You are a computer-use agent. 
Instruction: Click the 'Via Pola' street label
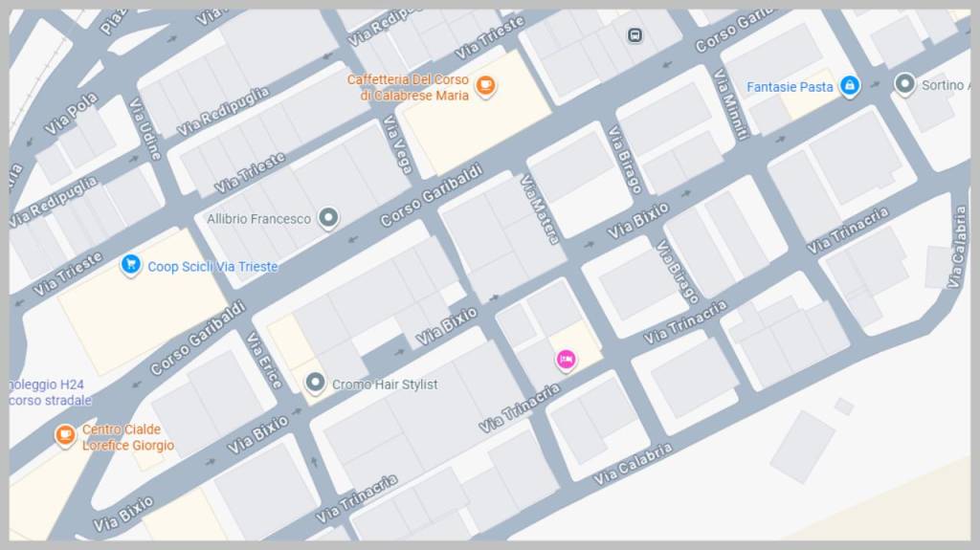pos(72,113)
